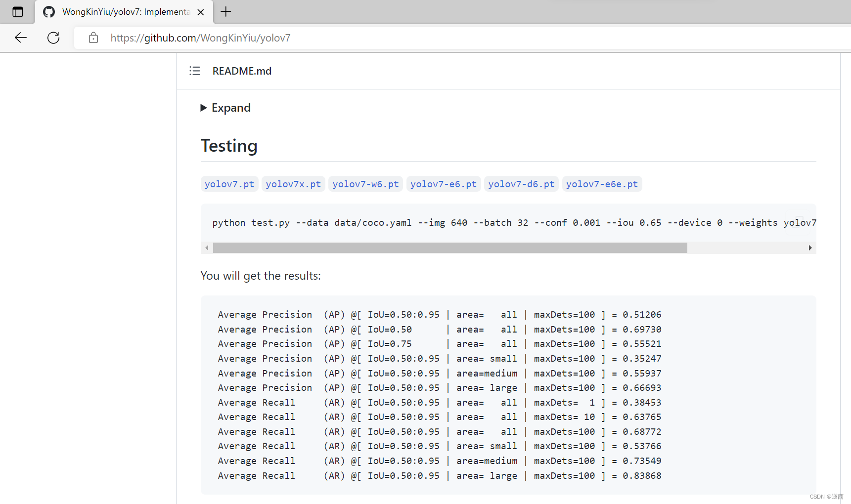Open the yolov7.pt weights link

229,184
